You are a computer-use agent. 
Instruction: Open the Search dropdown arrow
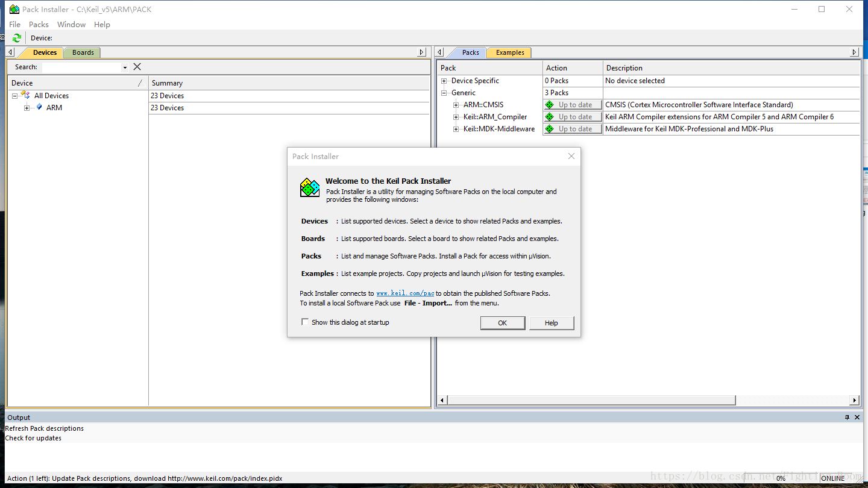(x=125, y=67)
